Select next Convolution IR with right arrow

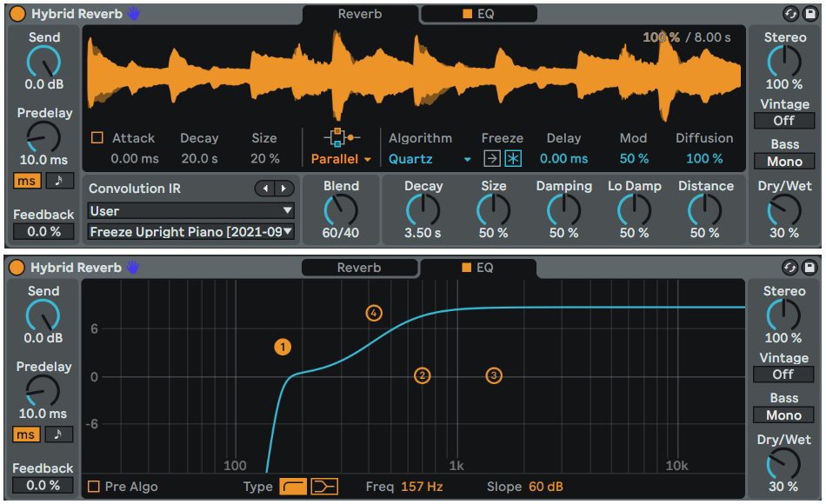click(x=284, y=188)
